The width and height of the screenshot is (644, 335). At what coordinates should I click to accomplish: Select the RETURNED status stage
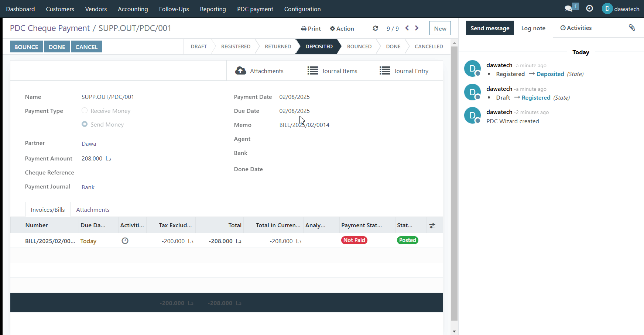(278, 46)
